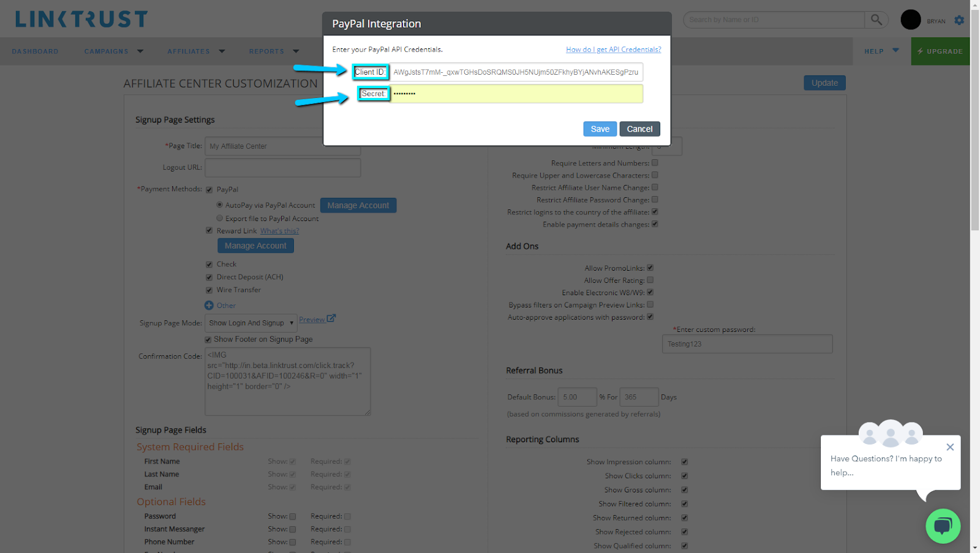Click the lightning Upgrade button
The width and height of the screenshot is (980, 553).
click(940, 51)
